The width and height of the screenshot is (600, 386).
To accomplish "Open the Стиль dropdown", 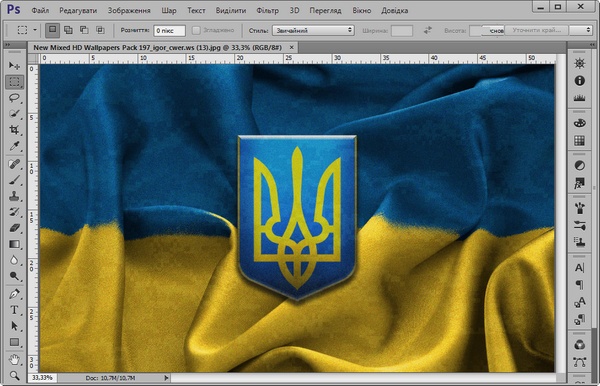I will coord(313,30).
